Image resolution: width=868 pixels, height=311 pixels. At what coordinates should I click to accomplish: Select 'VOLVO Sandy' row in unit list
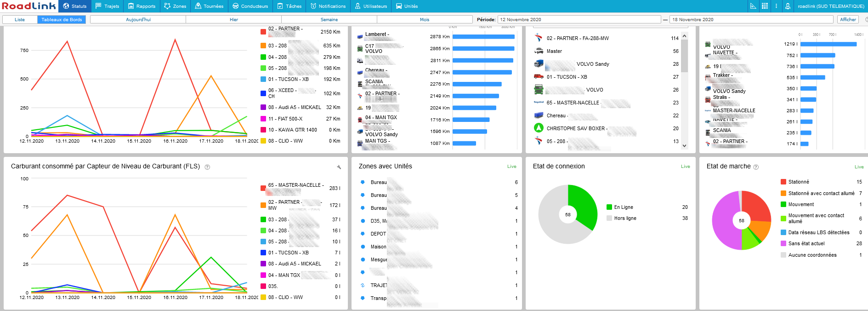point(606,64)
